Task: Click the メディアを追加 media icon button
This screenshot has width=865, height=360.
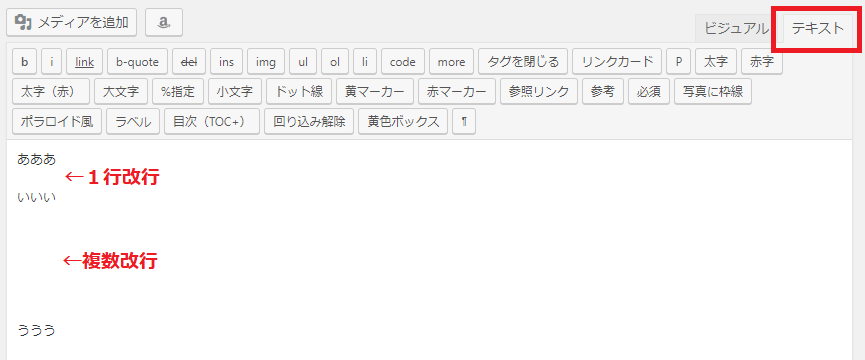Action: coord(72,22)
